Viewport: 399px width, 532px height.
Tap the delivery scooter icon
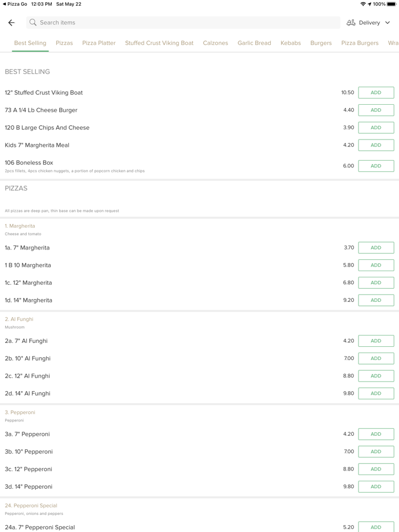click(x=351, y=23)
